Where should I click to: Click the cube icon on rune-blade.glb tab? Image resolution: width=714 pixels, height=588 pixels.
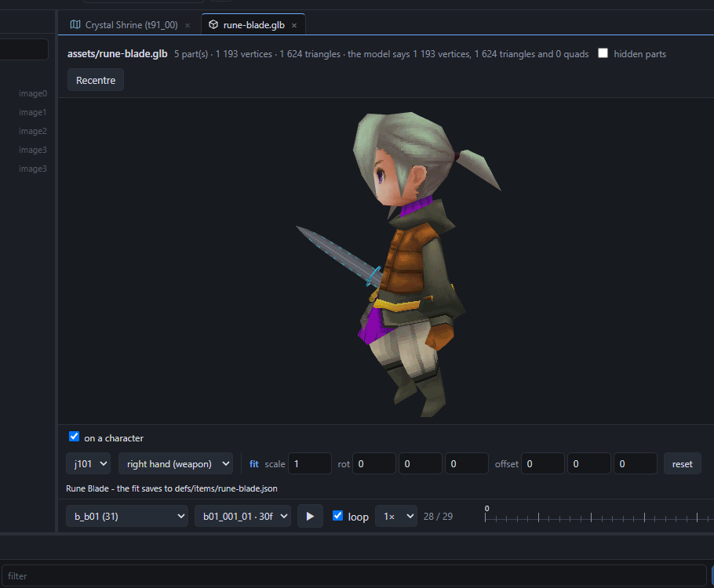(x=213, y=24)
